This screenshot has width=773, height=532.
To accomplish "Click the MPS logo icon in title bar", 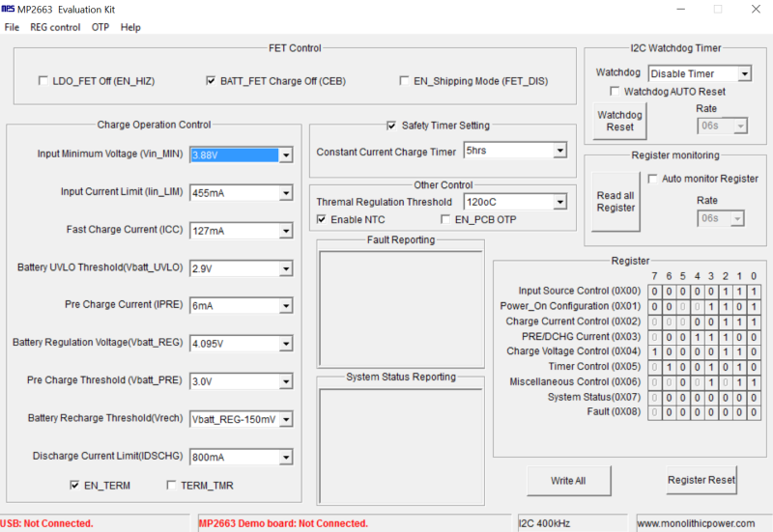I will coord(8,9).
